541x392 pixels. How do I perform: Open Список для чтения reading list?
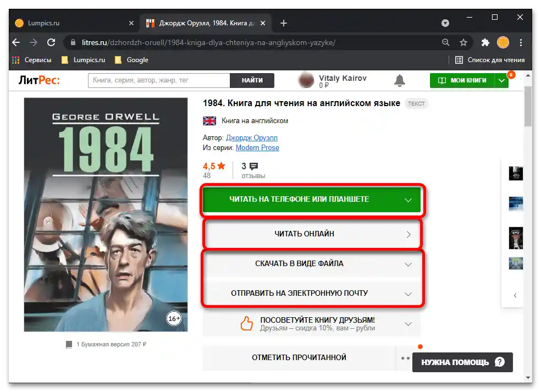point(490,60)
